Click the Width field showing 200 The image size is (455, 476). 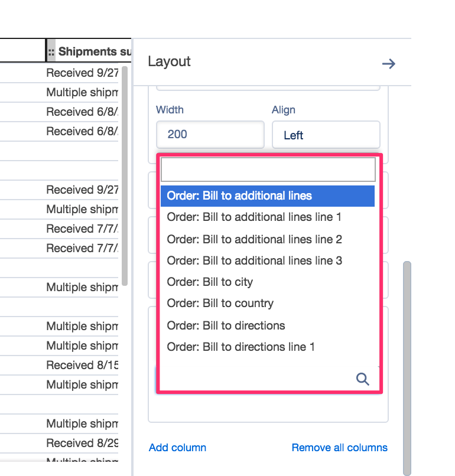click(210, 135)
